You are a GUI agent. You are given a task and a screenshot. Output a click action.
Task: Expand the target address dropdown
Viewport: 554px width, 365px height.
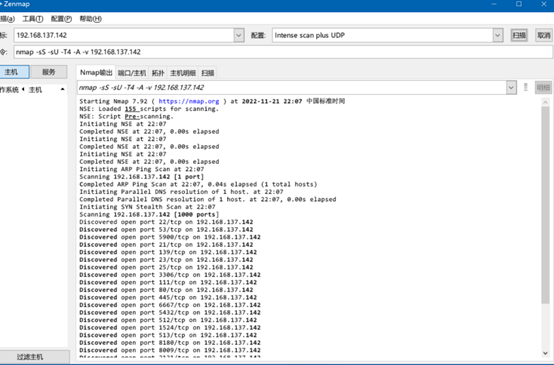[239, 35]
